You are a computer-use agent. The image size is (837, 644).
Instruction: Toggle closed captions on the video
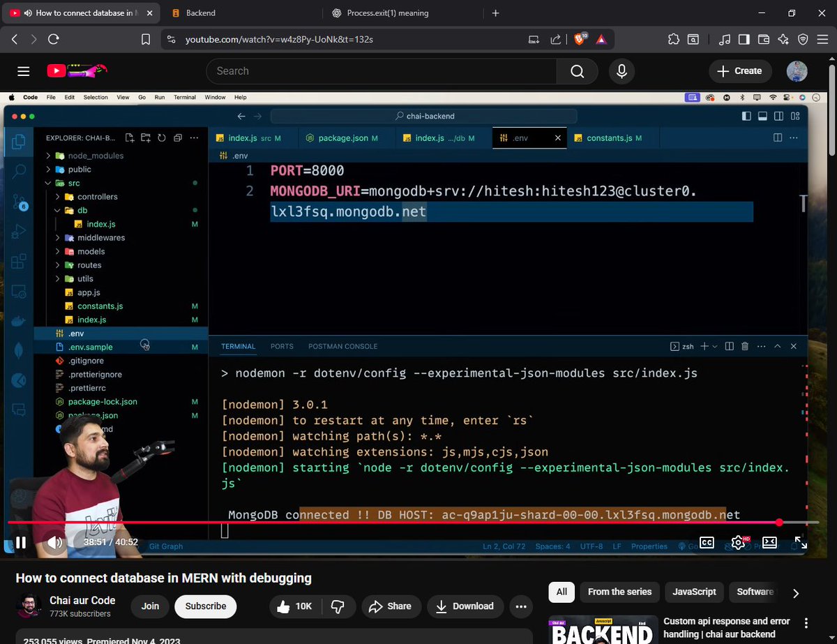click(707, 542)
